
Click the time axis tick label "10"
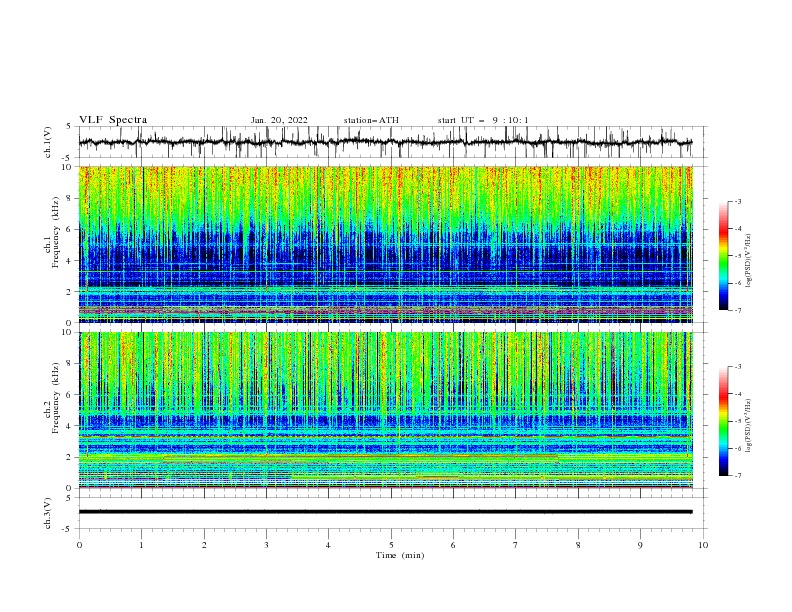tap(703, 545)
